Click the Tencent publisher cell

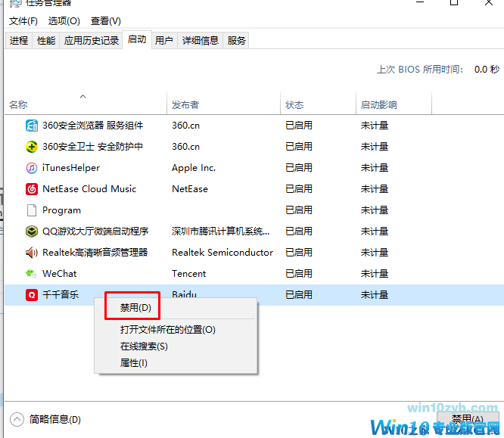coord(189,274)
